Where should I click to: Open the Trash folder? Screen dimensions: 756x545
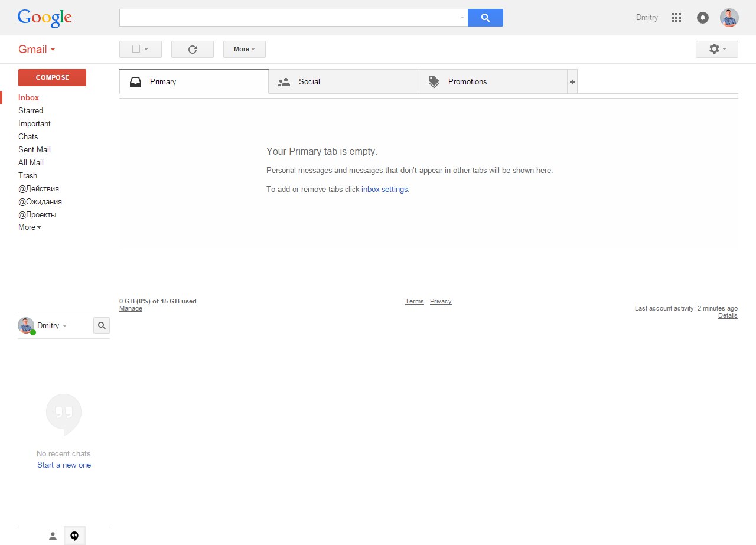[x=28, y=175]
